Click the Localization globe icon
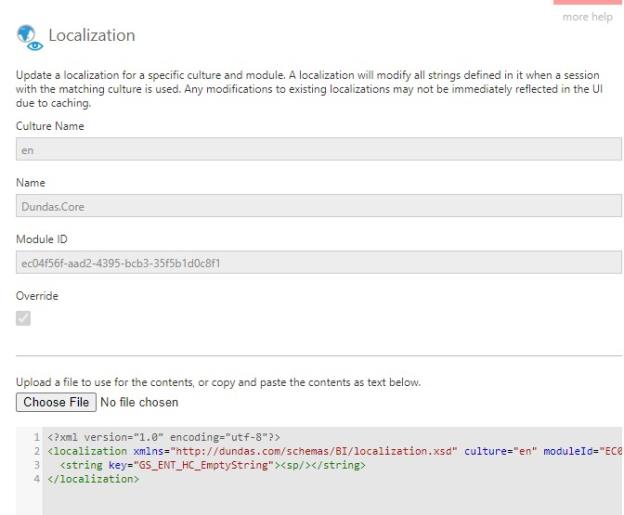This screenshot has width=624, height=515. pos(26,37)
